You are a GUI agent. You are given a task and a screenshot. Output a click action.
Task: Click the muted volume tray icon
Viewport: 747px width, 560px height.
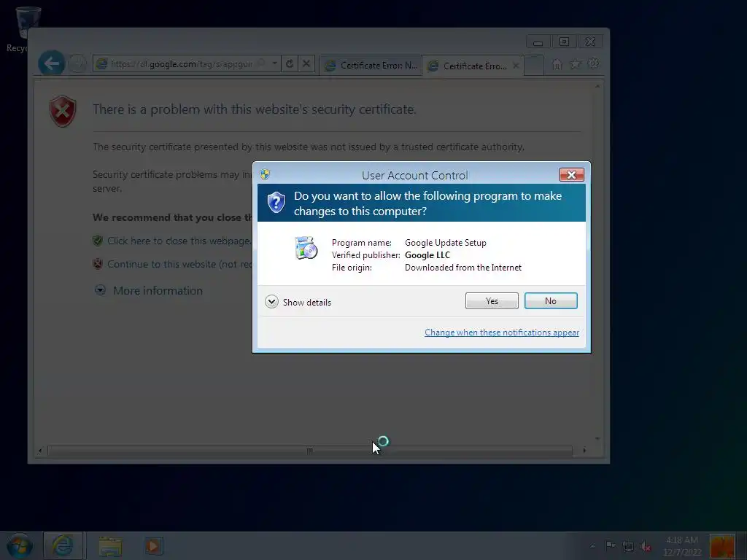pyautogui.click(x=646, y=546)
